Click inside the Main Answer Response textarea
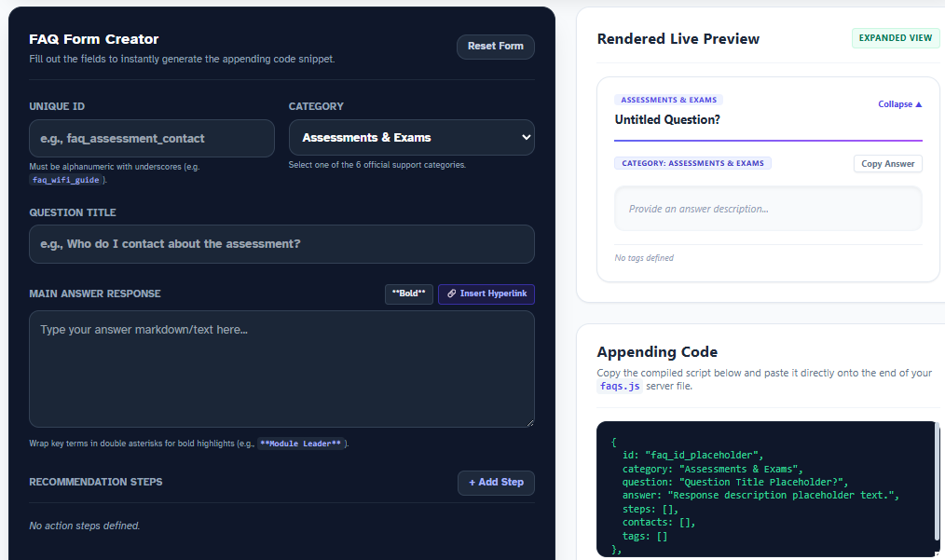This screenshot has width=945, height=560. 281,369
